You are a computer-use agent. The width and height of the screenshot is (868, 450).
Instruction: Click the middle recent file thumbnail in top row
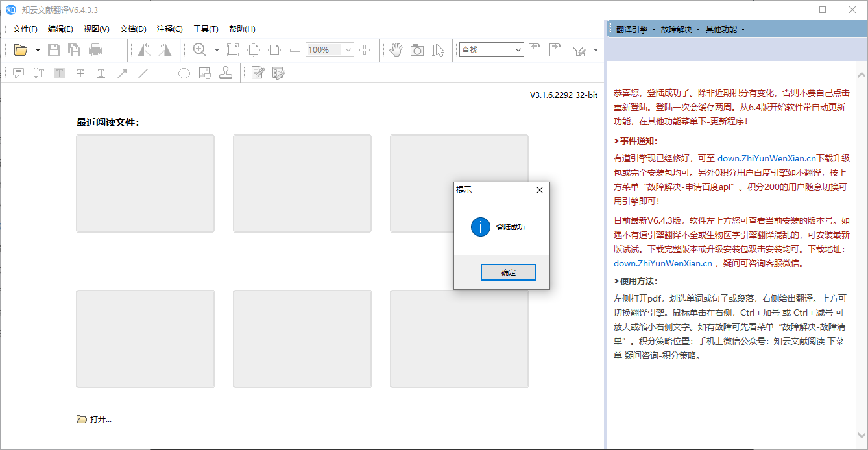click(302, 184)
